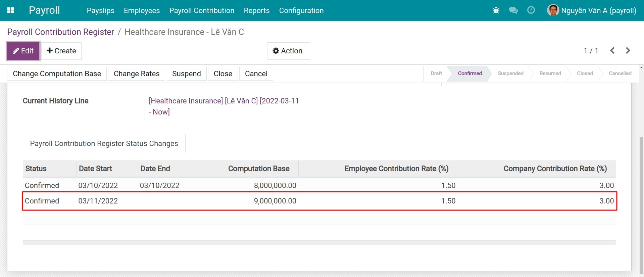Open the activities clock icon
The height and width of the screenshot is (277, 644).
[531, 10]
